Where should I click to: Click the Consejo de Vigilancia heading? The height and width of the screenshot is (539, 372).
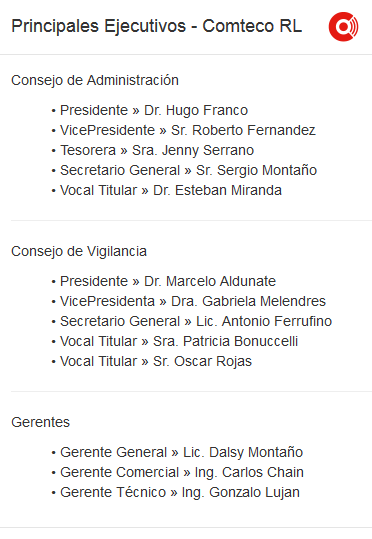pos(79,251)
